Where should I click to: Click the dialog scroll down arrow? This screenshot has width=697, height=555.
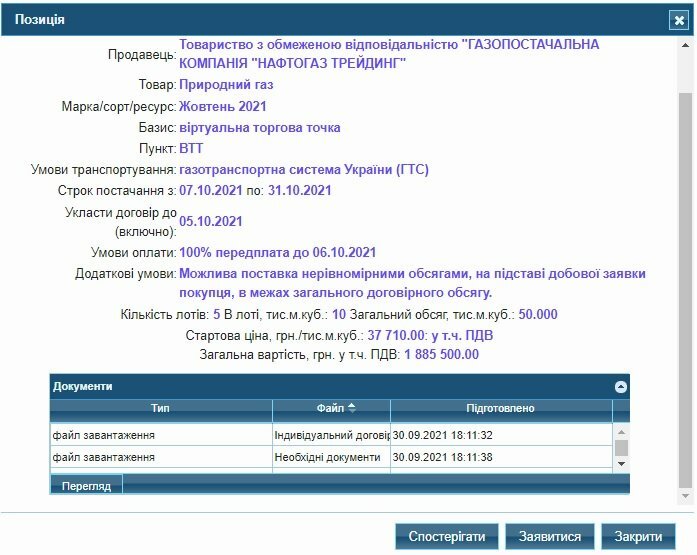(685, 496)
